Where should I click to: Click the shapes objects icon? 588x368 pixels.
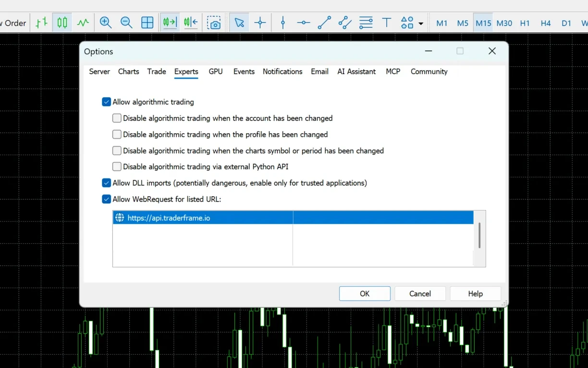coord(407,23)
